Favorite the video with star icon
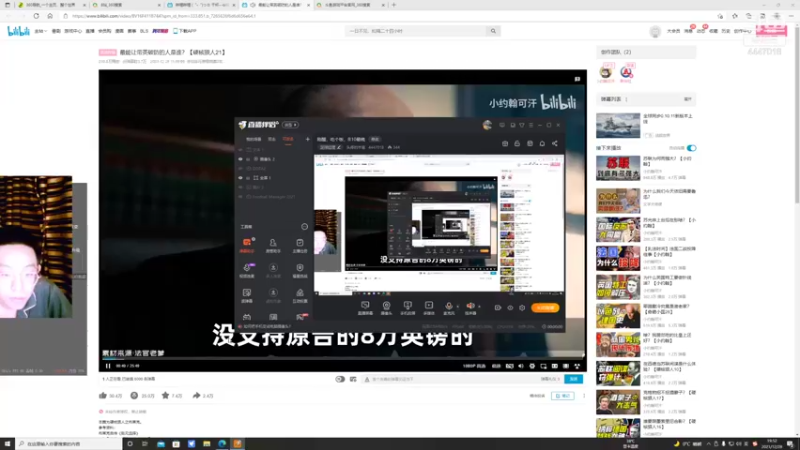The width and height of the screenshot is (800, 450). click(x=165, y=395)
